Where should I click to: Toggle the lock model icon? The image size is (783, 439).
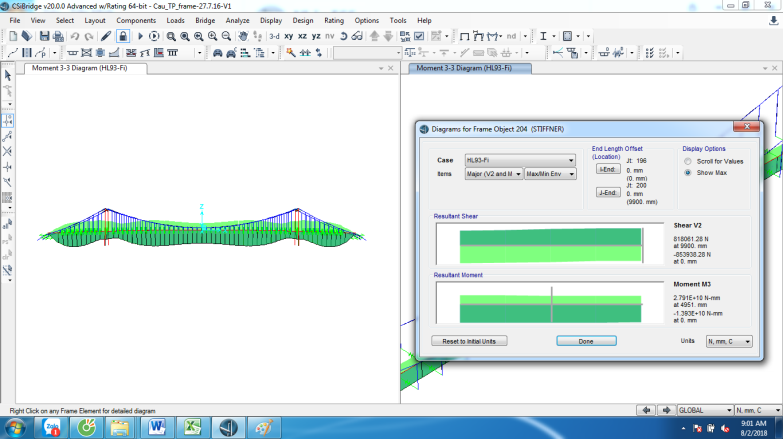[x=123, y=36]
